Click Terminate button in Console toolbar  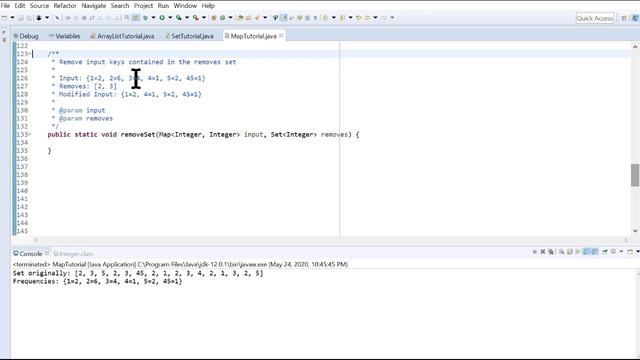(535, 252)
